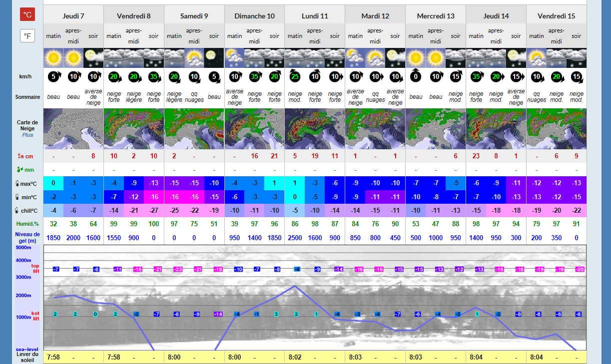611x364 pixels.
Task: Open the snow map thumbnail for Dimanche 10
Action: pos(254,129)
